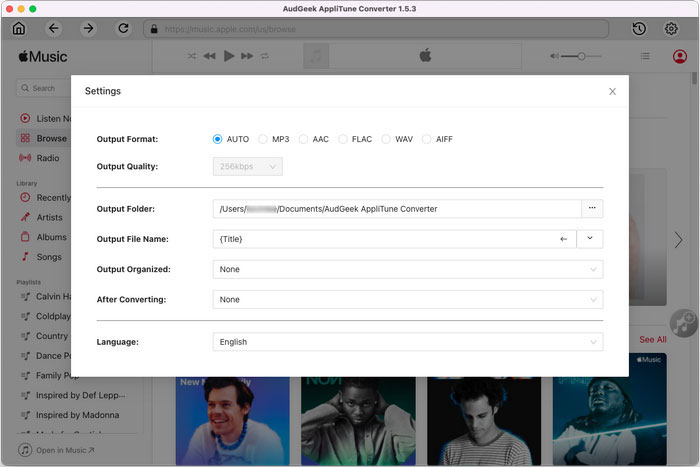
Task: Open the After Converting dropdown
Action: tap(408, 300)
